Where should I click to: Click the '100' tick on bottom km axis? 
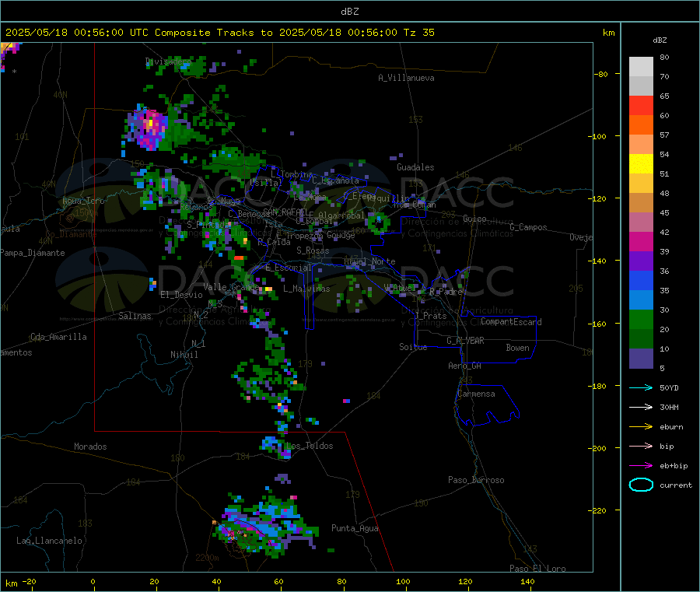click(403, 581)
